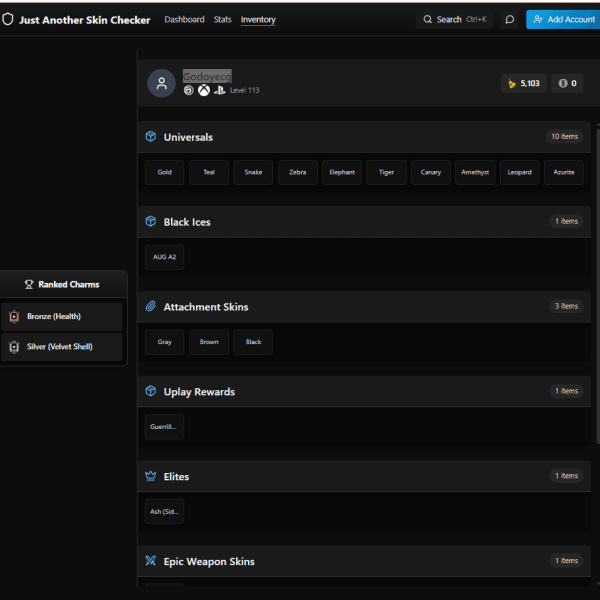Viewport: 600px width, 600px height.
Task: Select the Elephant universal skin
Action: 342,172
